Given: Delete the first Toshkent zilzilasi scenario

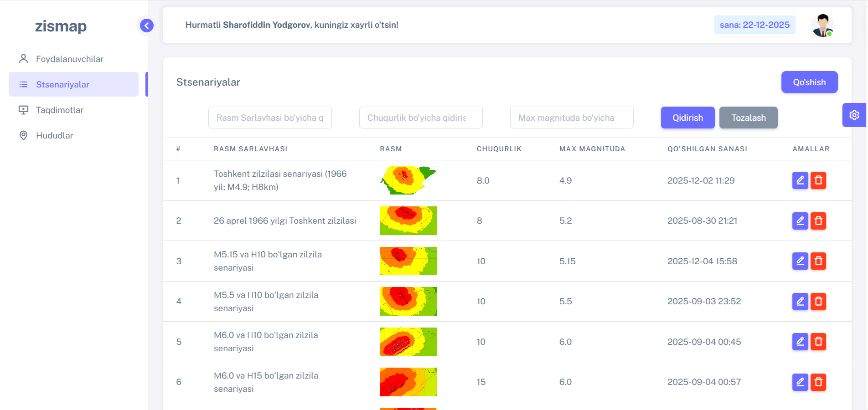Looking at the screenshot, I should pyautogui.click(x=818, y=180).
